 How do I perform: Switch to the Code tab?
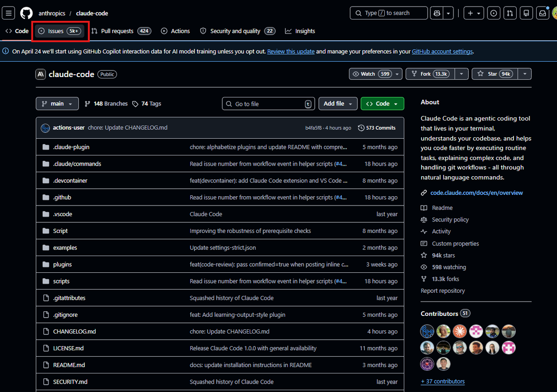[x=17, y=31]
